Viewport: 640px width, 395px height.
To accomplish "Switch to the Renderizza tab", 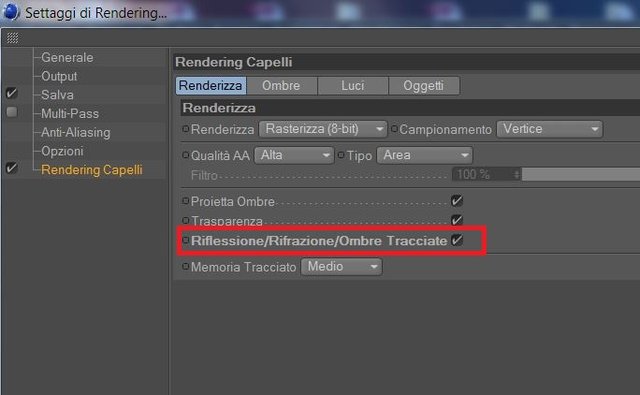I will click(211, 86).
